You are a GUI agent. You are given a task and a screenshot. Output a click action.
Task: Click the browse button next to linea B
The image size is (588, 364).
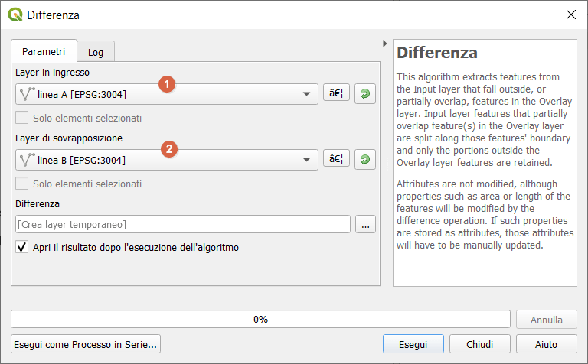click(336, 160)
